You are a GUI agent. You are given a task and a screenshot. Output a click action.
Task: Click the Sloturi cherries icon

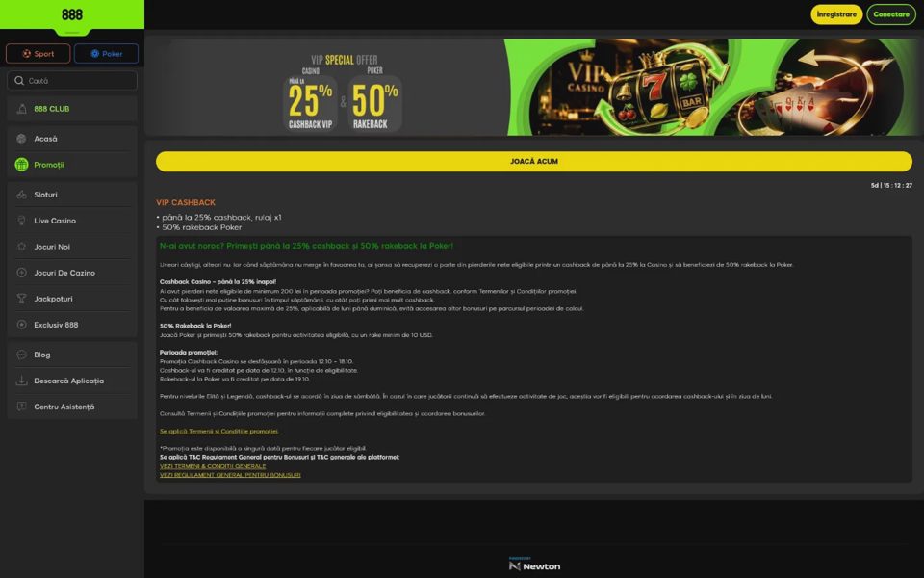22,195
